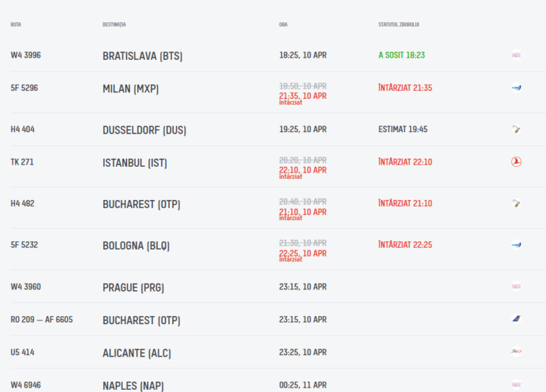Click the SkyUp logo on Alicante row
This screenshot has width=546, height=392.
click(516, 351)
